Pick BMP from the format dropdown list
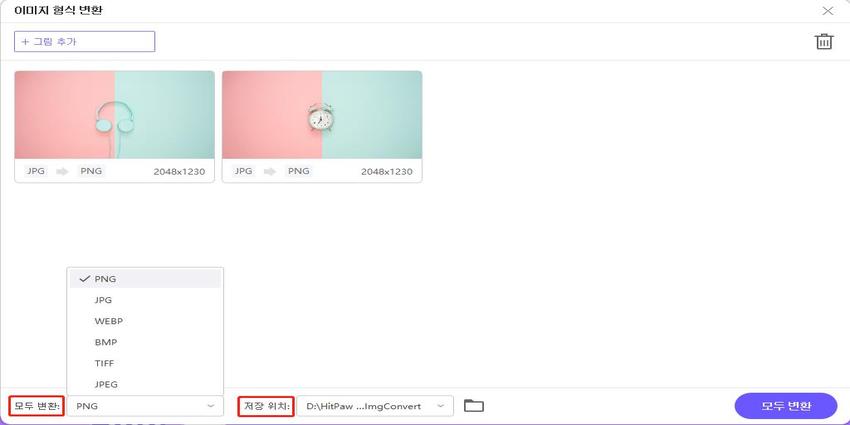 pyautogui.click(x=105, y=342)
